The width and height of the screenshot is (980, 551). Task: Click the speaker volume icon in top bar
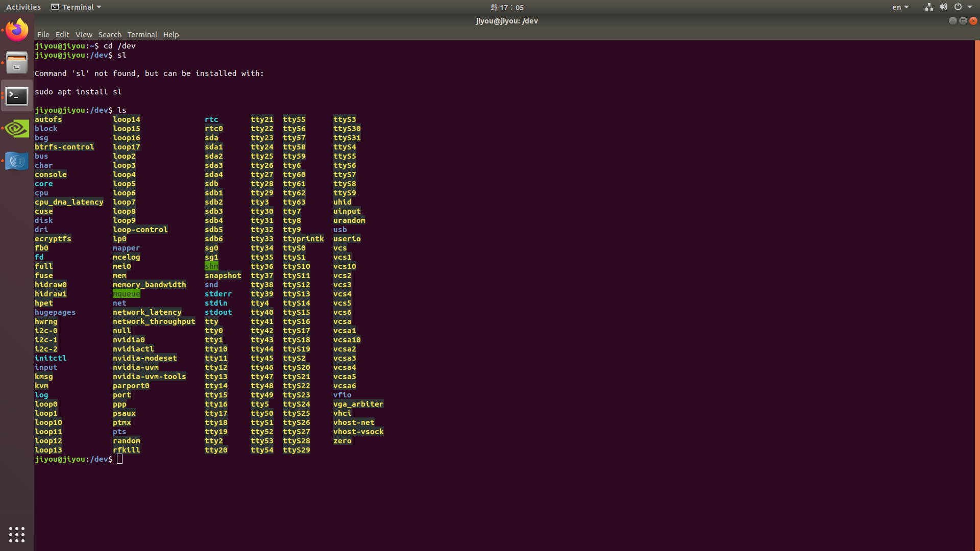pyautogui.click(x=943, y=7)
